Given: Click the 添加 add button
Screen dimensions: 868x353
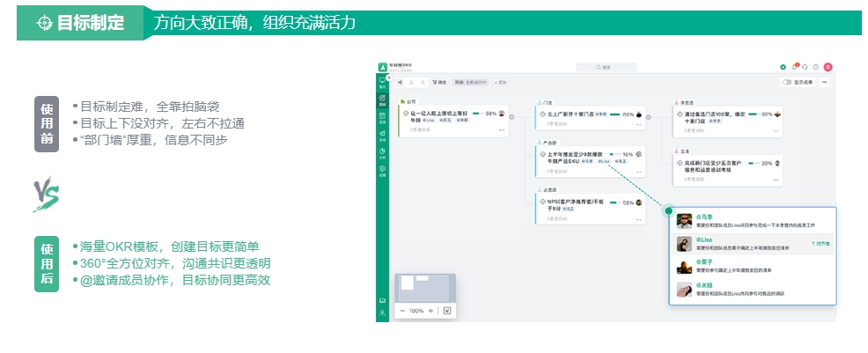Looking at the screenshot, I should click(x=502, y=82).
